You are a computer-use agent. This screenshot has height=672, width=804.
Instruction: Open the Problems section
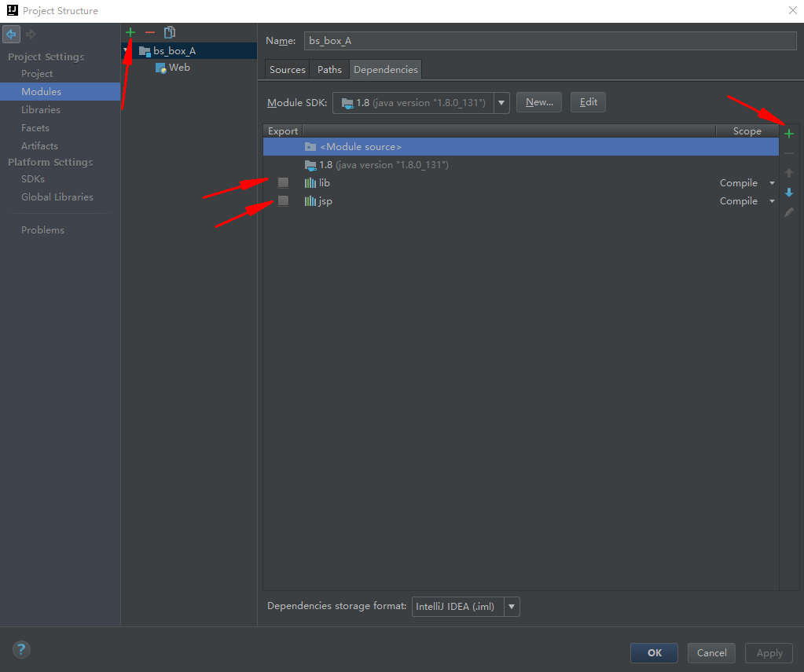42,230
